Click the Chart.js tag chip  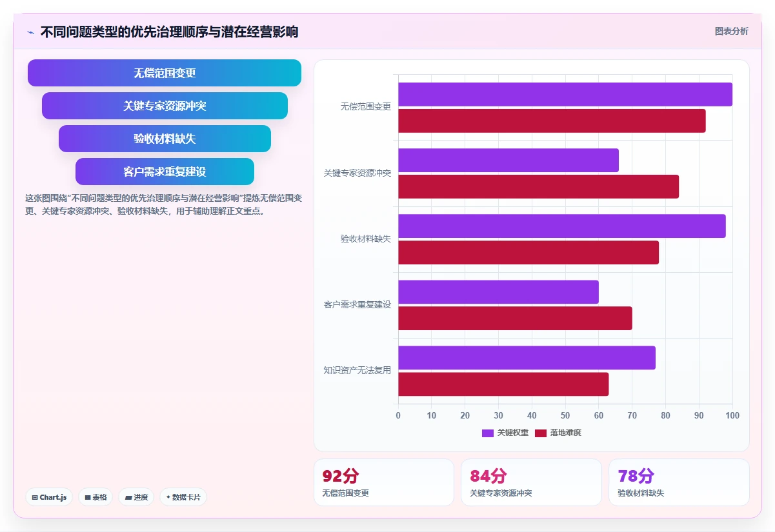pos(49,497)
